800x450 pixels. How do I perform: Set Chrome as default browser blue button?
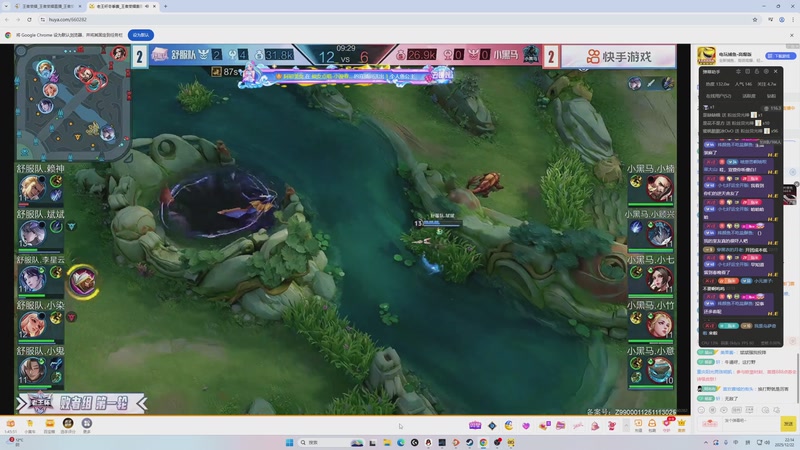141,35
